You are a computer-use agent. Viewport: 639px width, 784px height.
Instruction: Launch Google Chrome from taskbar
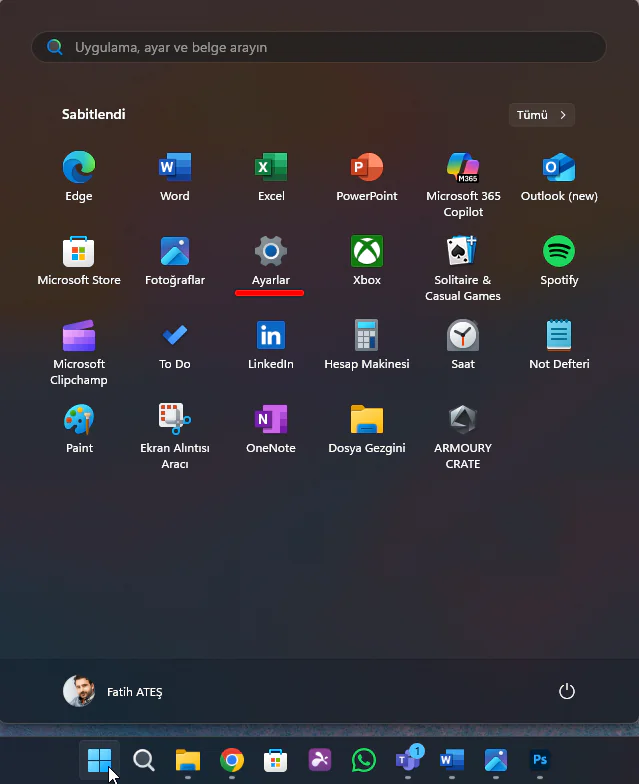tap(232, 760)
